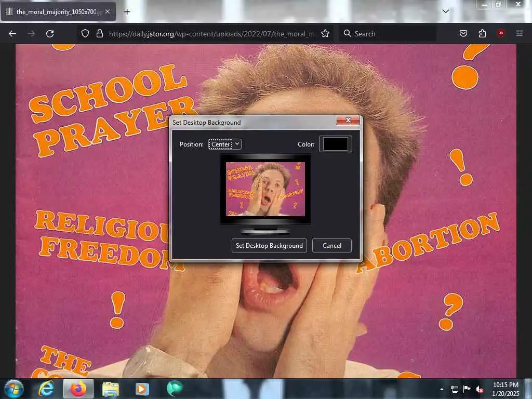Open the Extensions puzzle icon

[482, 34]
